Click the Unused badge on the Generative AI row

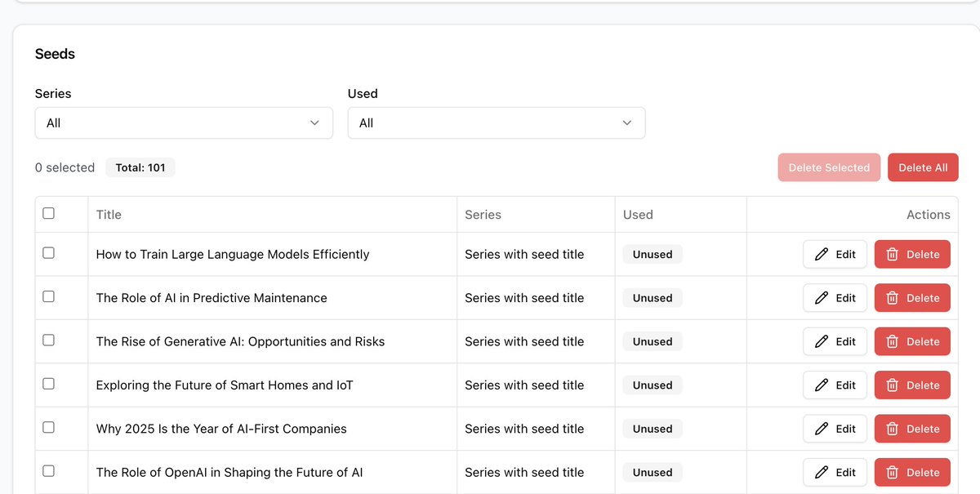tap(653, 341)
